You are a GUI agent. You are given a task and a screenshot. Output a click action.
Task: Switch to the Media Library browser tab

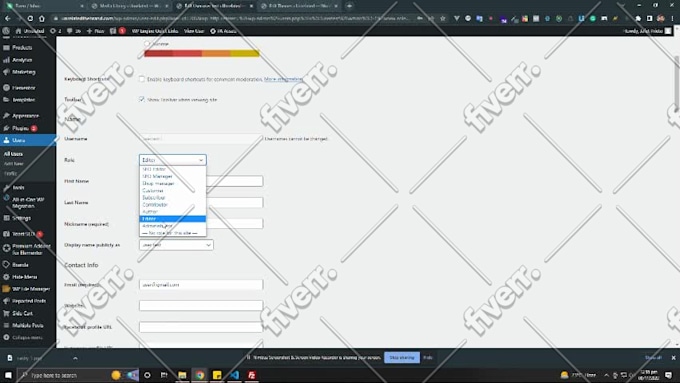tap(129, 6)
